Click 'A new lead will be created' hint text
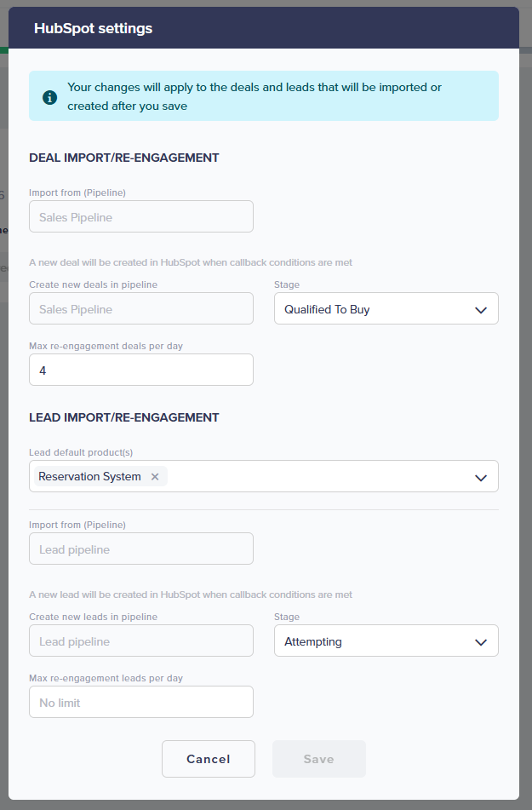Screen dimensions: 532x810 pos(191,595)
